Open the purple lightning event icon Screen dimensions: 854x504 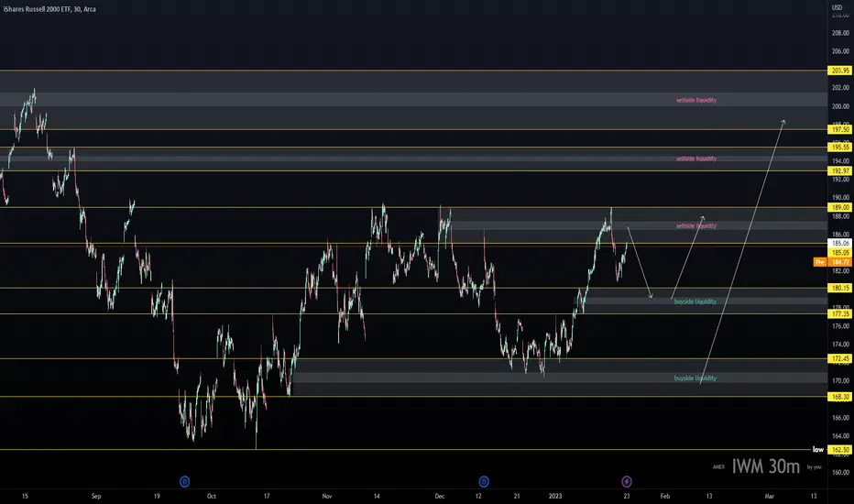(x=627, y=481)
